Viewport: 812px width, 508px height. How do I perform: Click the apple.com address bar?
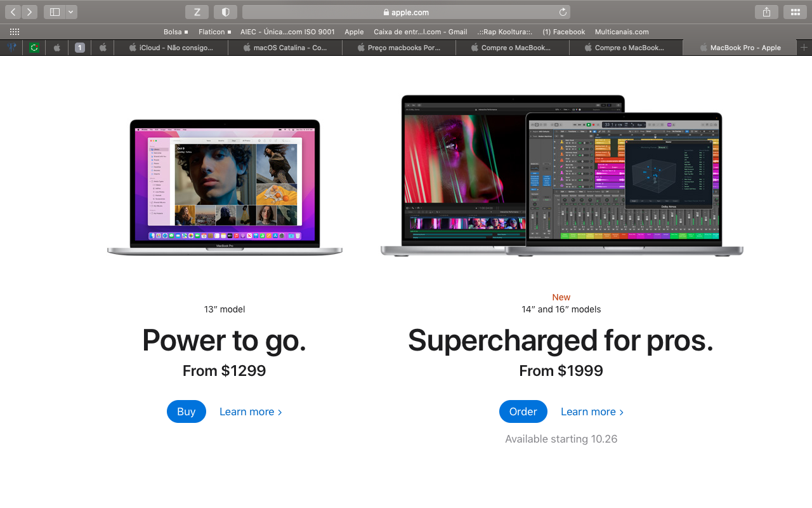[406, 12]
